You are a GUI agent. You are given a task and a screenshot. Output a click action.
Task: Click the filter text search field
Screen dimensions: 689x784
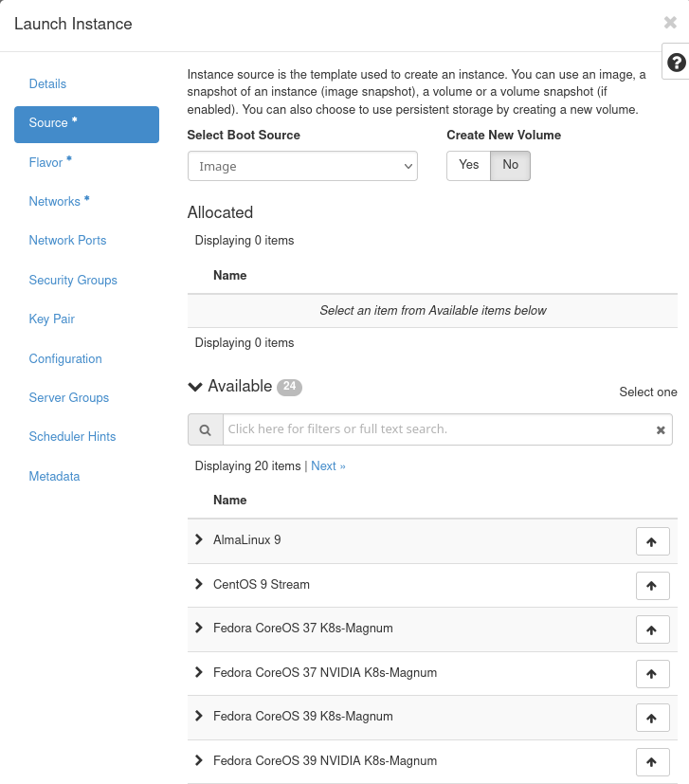pos(436,429)
